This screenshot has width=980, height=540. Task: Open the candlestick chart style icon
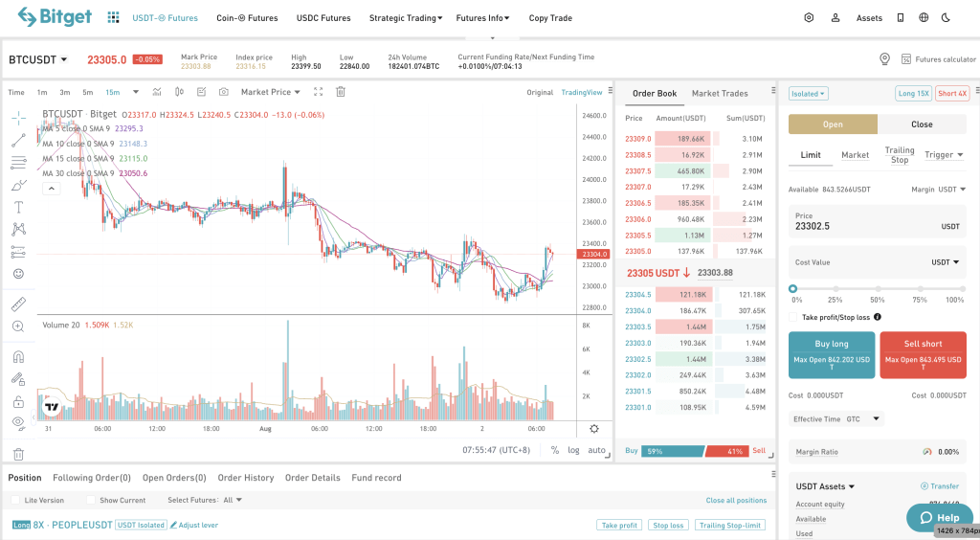tap(179, 92)
